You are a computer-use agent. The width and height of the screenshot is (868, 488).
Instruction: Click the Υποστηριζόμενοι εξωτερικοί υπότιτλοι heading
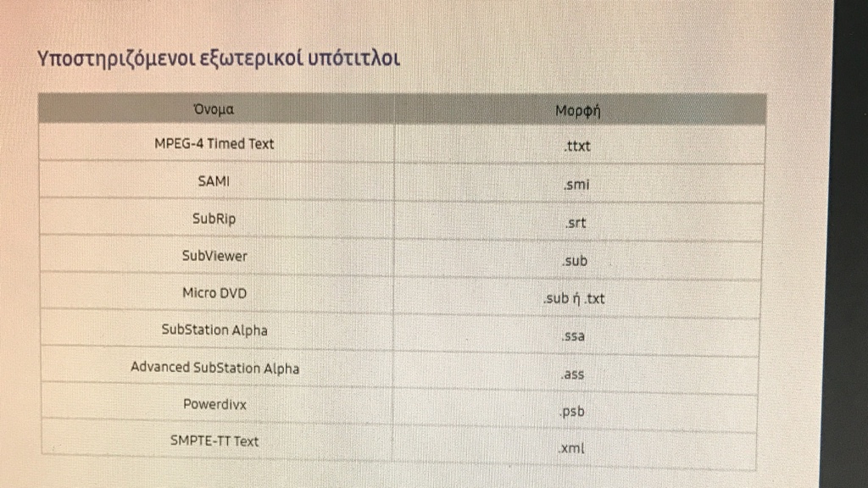click(x=218, y=58)
